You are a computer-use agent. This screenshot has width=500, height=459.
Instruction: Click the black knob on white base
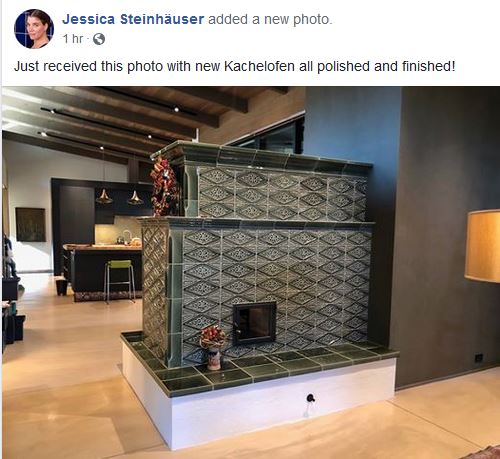311,398
